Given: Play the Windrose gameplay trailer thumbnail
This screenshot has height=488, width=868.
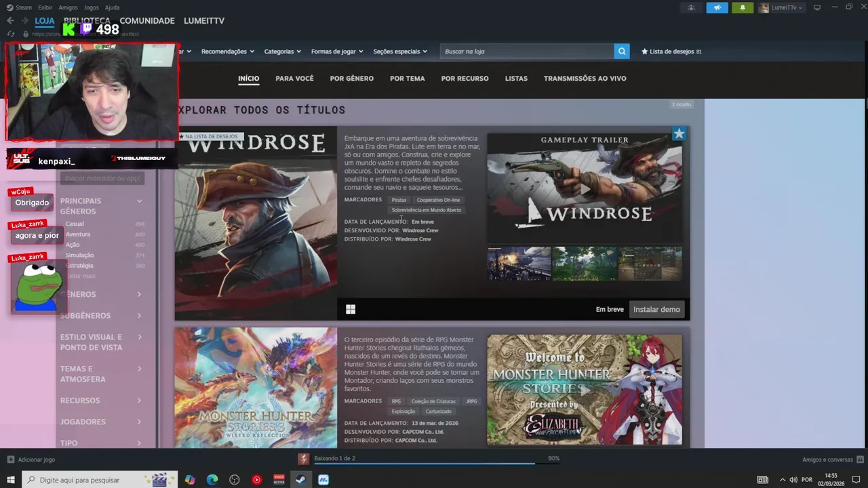Looking at the screenshot, I should click(585, 188).
